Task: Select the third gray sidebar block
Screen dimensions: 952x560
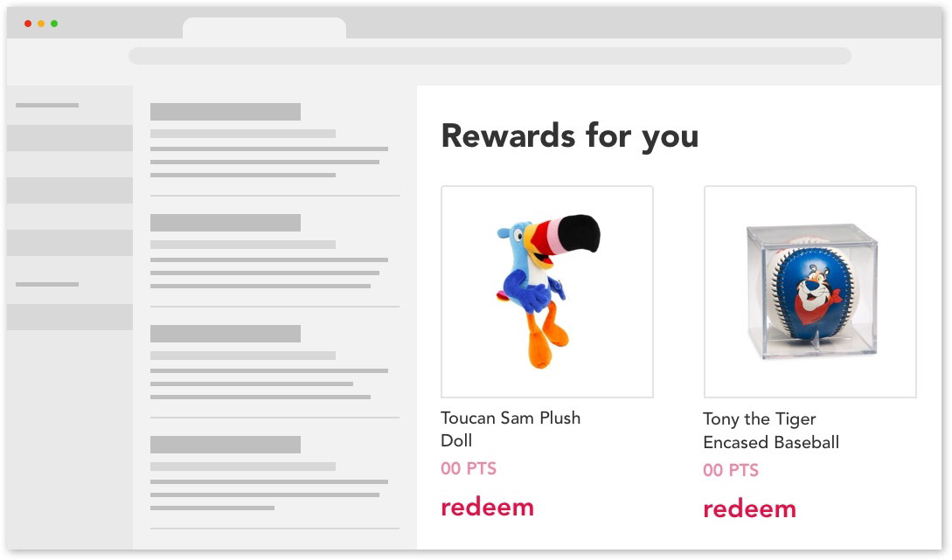Action: pyautogui.click(x=70, y=243)
